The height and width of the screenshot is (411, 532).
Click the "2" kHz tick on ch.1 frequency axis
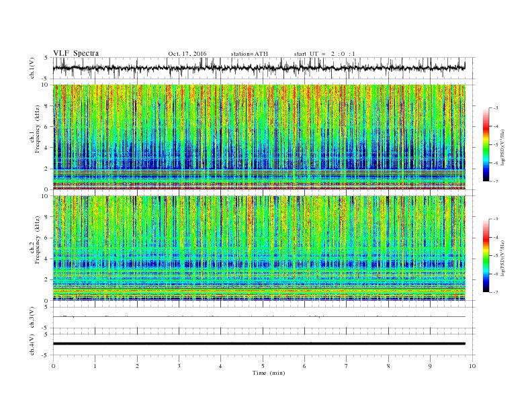(x=46, y=169)
